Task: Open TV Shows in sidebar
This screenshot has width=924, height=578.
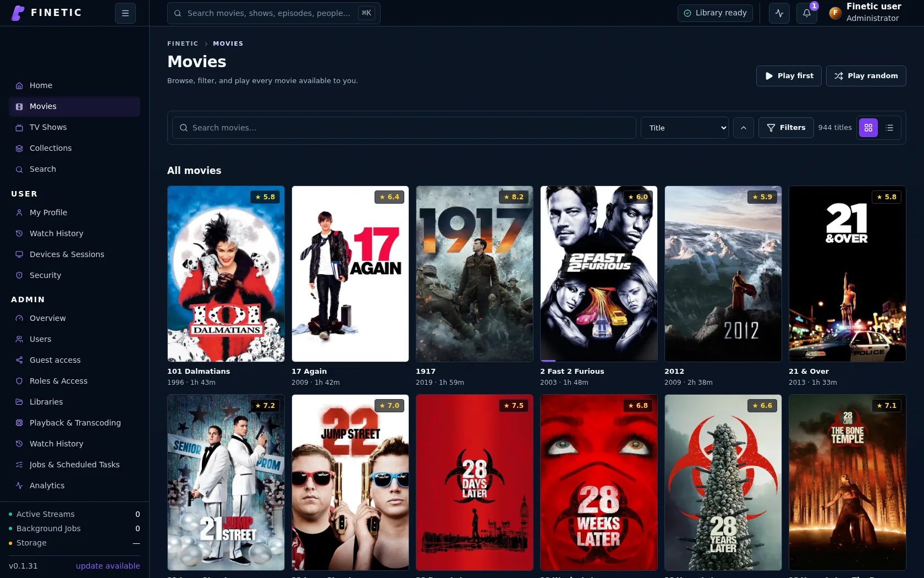Action: [x=74, y=127]
